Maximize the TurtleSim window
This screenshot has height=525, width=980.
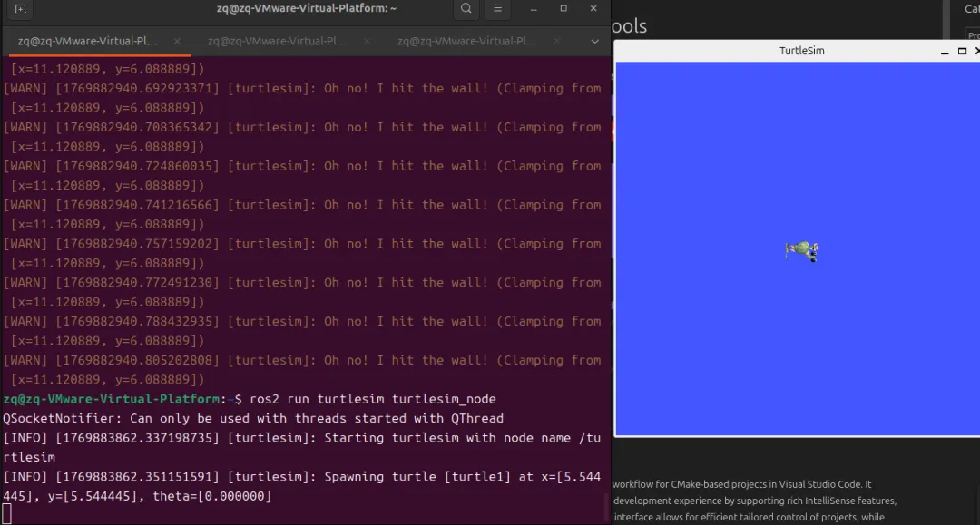962,51
